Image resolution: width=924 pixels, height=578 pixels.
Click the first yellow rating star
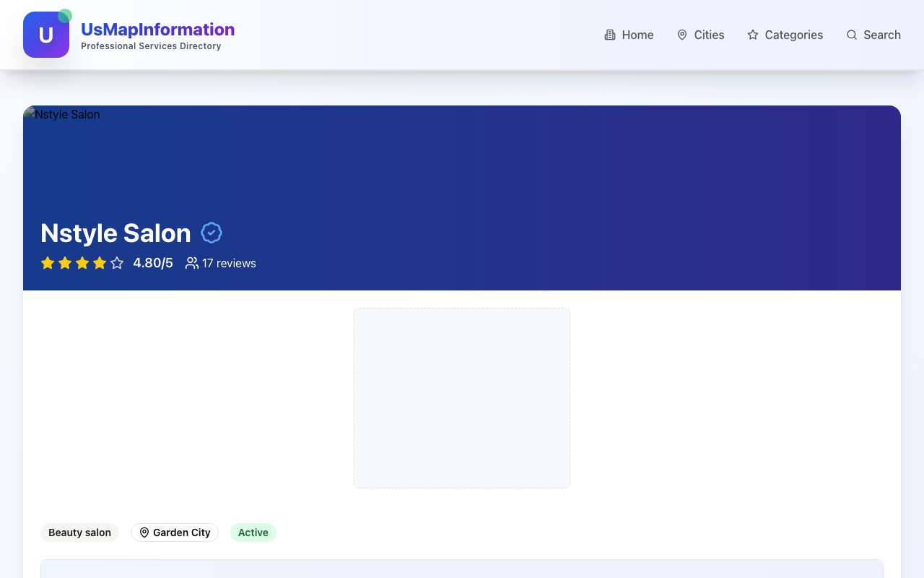48,263
